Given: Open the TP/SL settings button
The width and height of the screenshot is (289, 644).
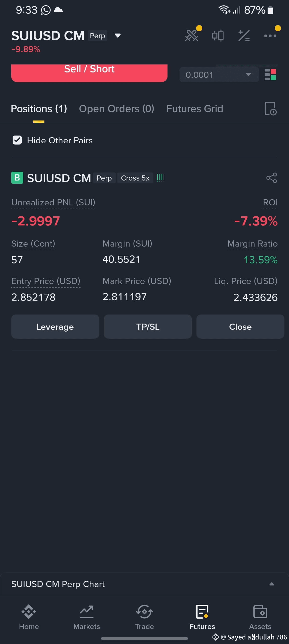Looking at the screenshot, I should pos(148,327).
